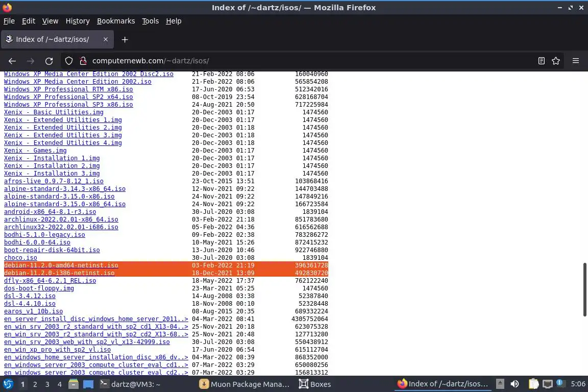Open debian-11.2.0-i386-netinst.iso link
This screenshot has height=392, width=588.
(59, 273)
